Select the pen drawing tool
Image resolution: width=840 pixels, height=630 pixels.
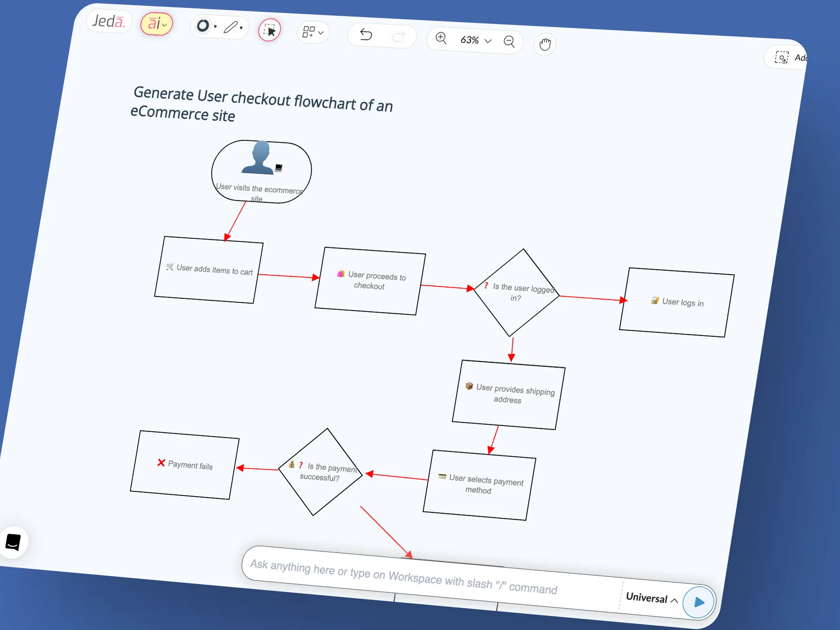pos(231,27)
